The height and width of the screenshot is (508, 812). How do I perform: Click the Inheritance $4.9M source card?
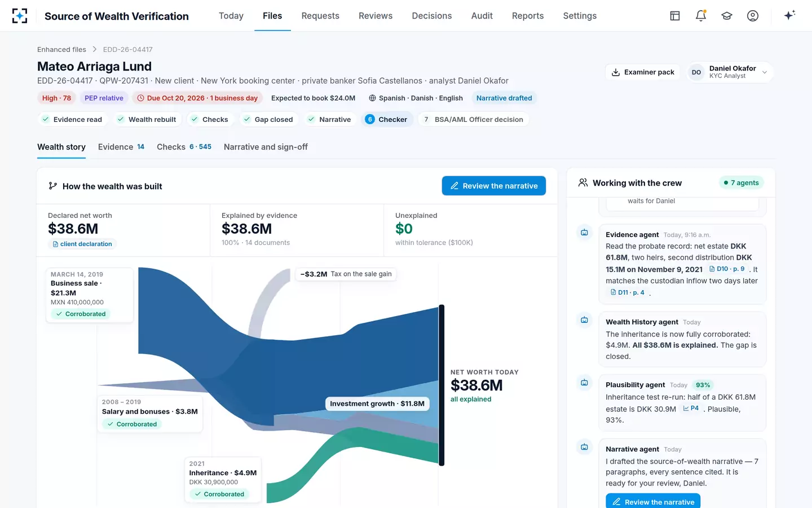(223, 479)
